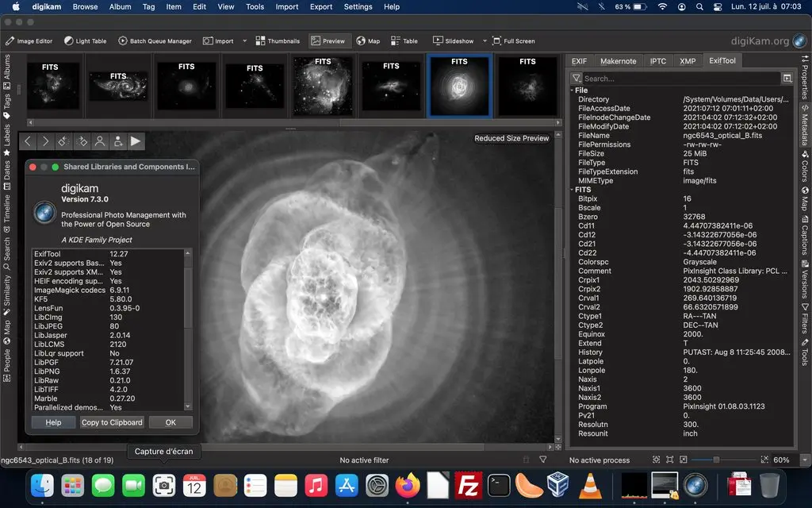Screen dimensions: 812x508
Task: Open the Albums left sidebar tab
Action: click(6, 71)
